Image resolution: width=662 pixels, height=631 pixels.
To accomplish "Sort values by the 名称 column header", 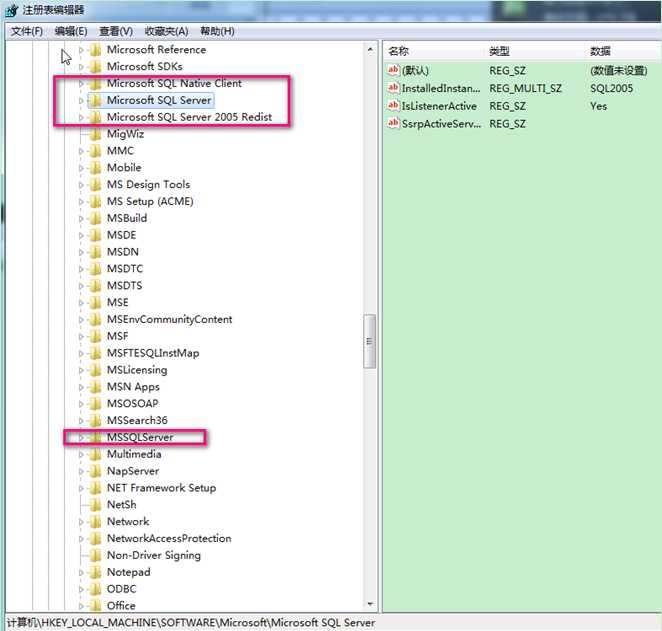I will 435,51.
